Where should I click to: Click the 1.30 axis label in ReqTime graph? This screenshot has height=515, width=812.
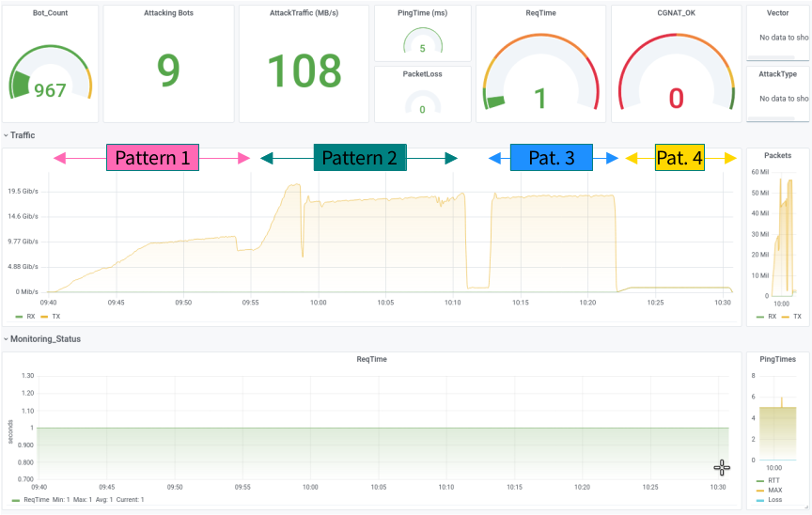point(27,376)
